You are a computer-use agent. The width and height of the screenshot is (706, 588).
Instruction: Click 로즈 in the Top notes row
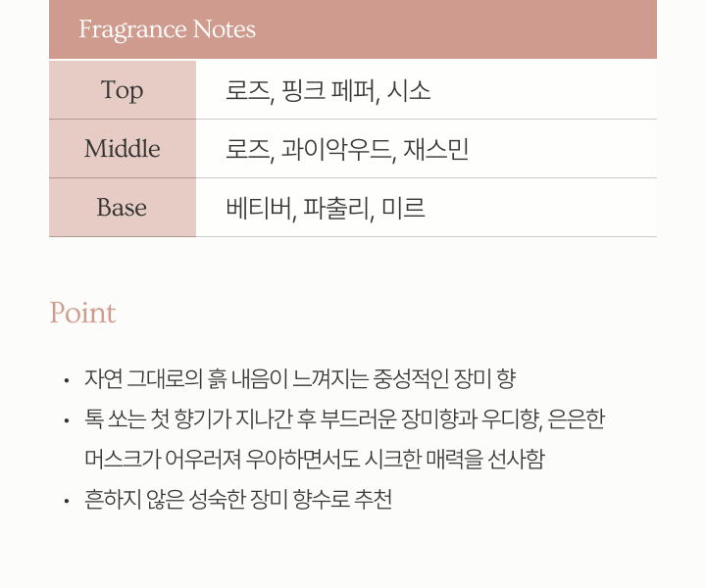247,91
